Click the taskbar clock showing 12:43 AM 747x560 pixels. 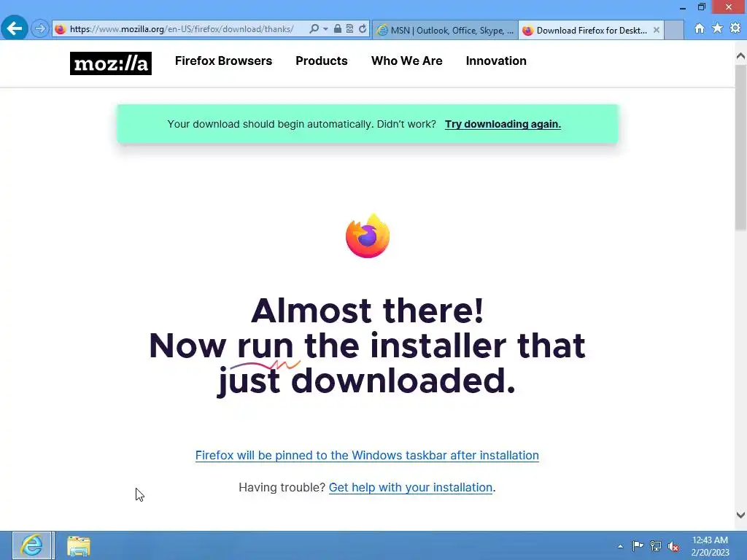(710, 546)
